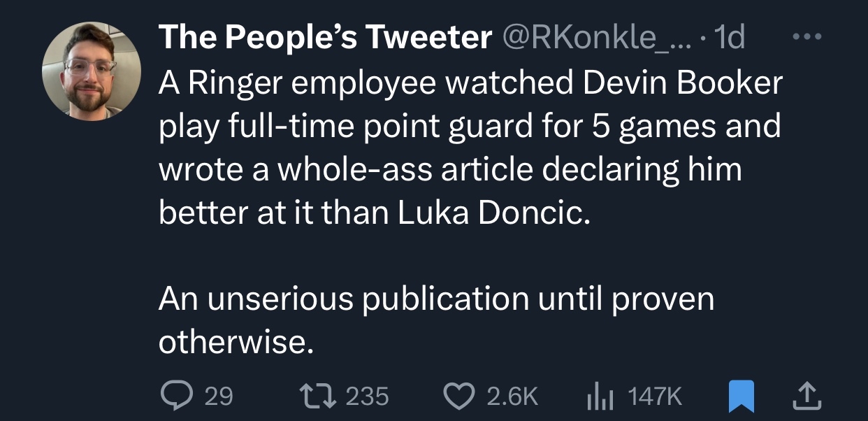Click the text line mentioning Devin Booker

click(470, 84)
